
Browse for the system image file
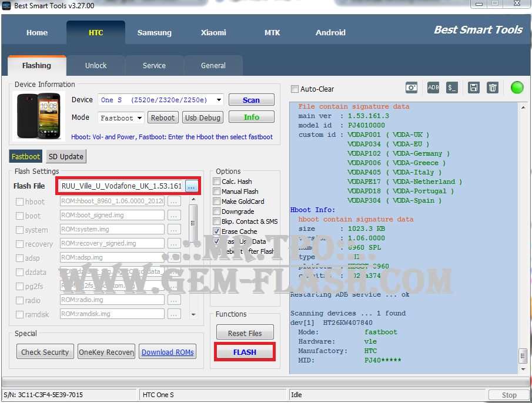173,230
